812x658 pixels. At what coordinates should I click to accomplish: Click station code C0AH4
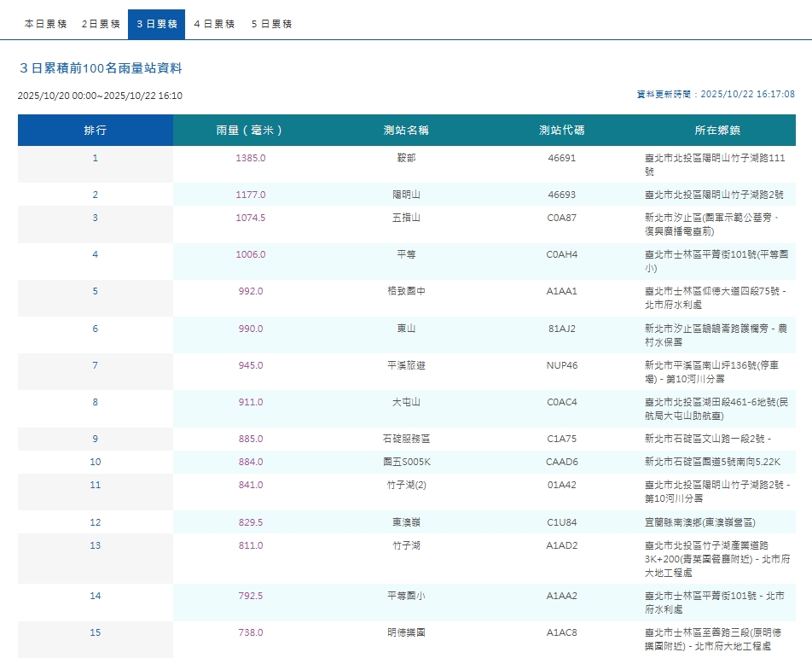point(562,254)
